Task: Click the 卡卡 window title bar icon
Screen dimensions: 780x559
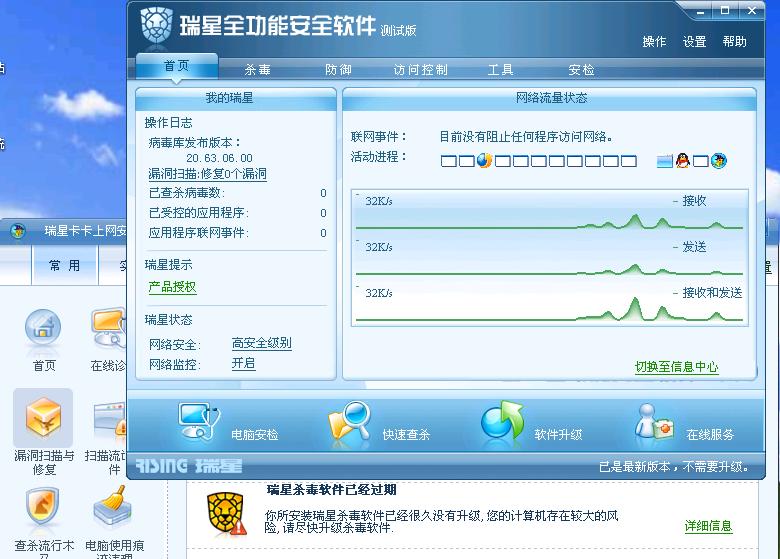Action: point(18,231)
